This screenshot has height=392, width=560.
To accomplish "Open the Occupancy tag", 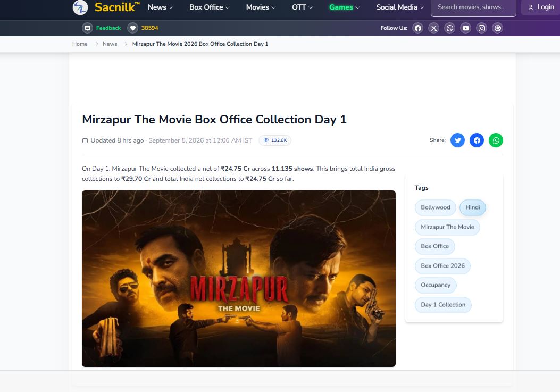I will [x=436, y=285].
